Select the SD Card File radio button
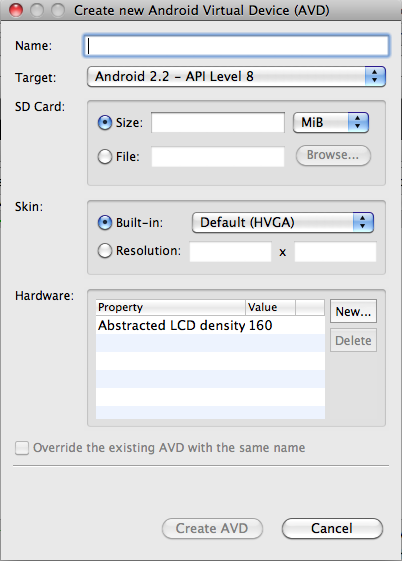The height and width of the screenshot is (561, 402). click(105, 156)
